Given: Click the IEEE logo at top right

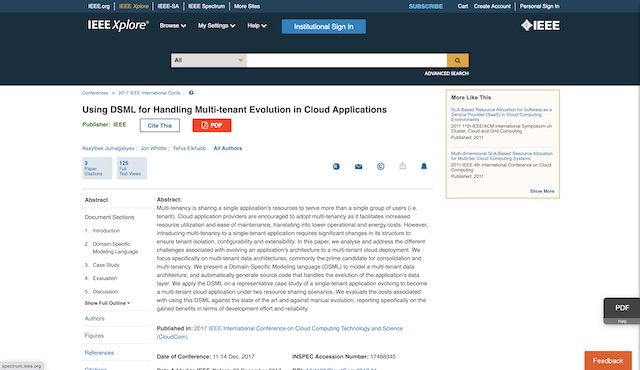Looking at the screenshot, I should click(540, 25).
